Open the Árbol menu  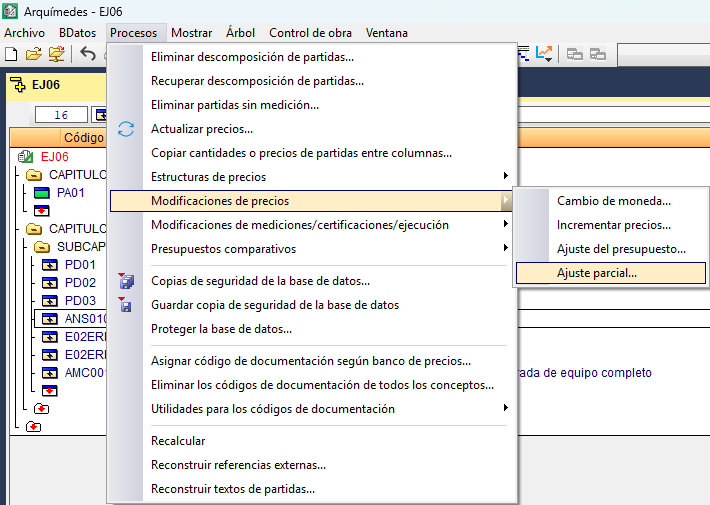240,33
